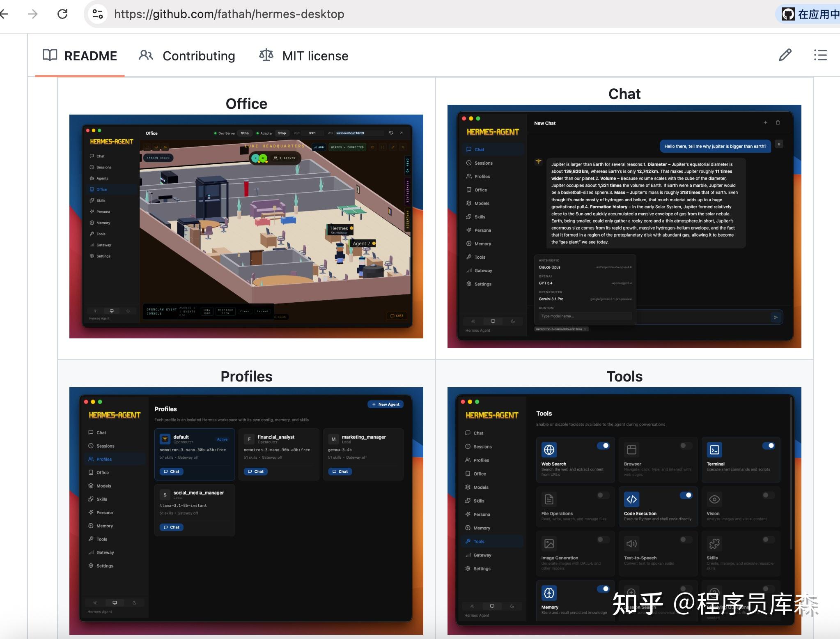The width and height of the screenshot is (840, 639).
Task: Click the New Agent button
Action: coord(386,404)
